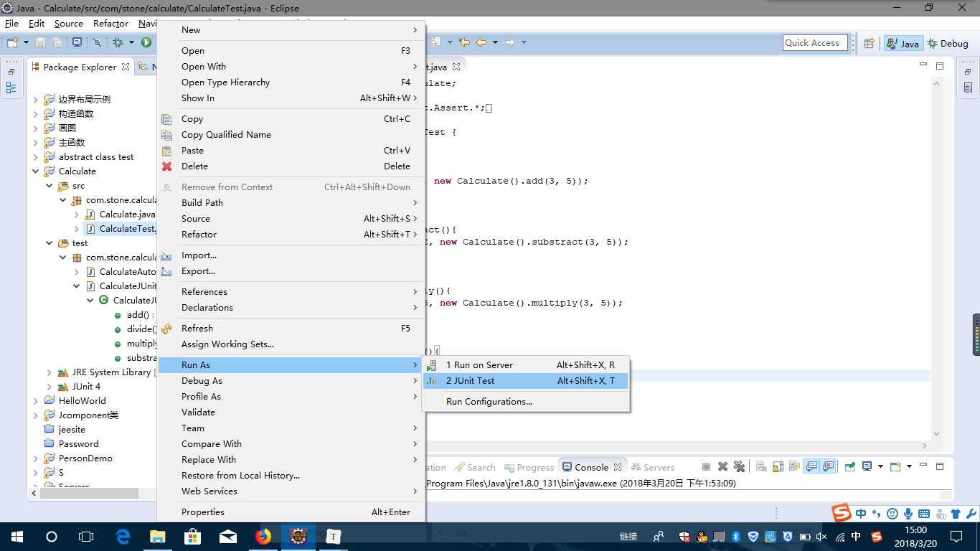The image size is (980, 551).
Task: Maximize the editor area
Action: point(940,66)
